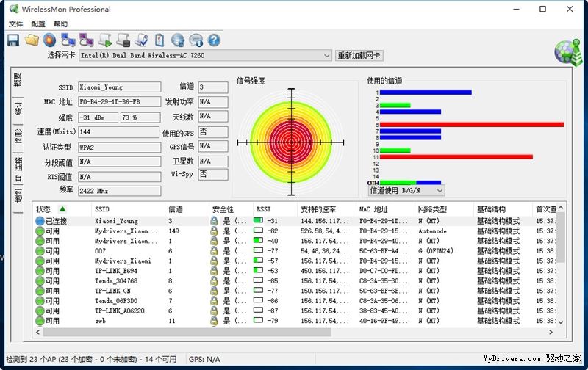588x370 pixels.
Task: Sort list by 网络类型 column header
Action: [x=445, y=209]
